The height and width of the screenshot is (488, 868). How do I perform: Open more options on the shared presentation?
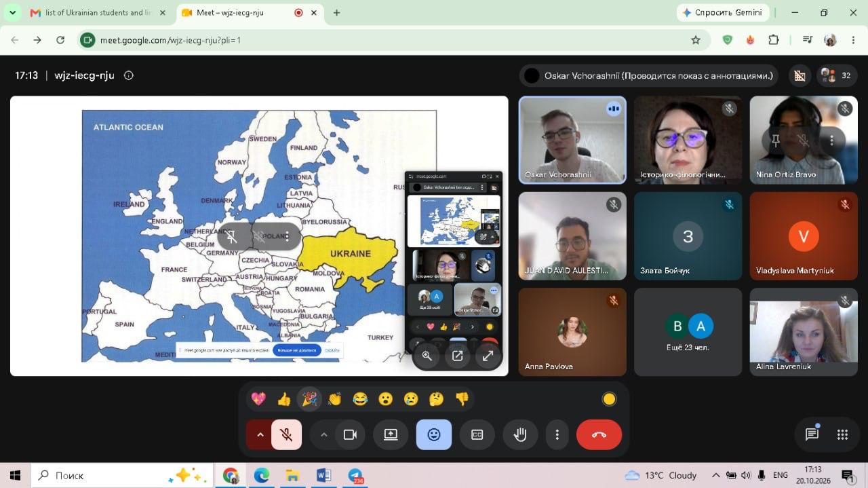tap(288, 236)
